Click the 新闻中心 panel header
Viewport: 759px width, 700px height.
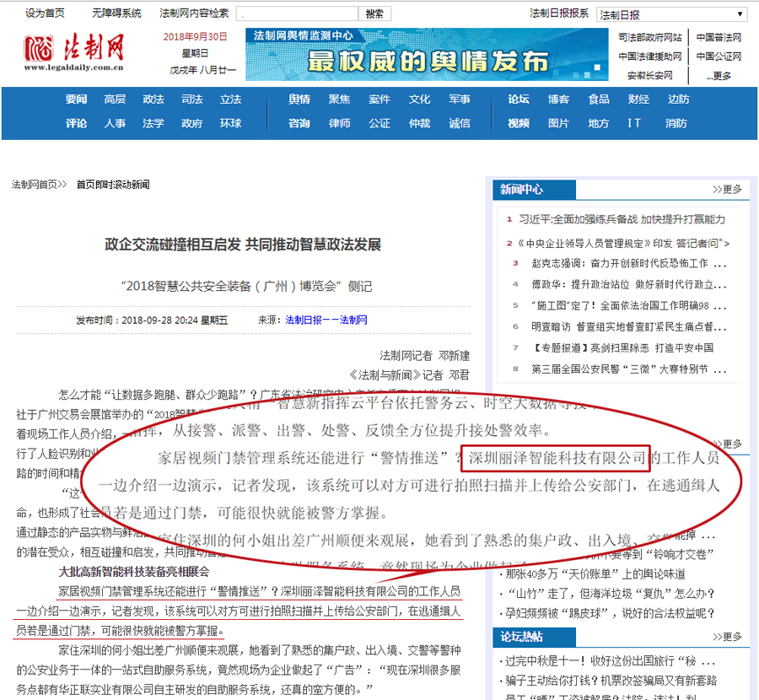click(x=535, y=189)
